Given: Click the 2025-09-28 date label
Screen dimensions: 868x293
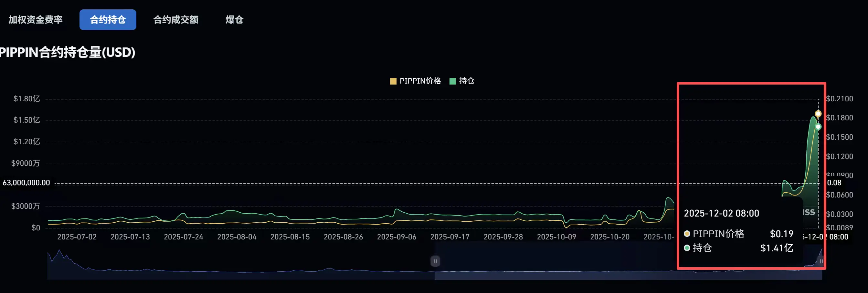Looking at the screenshot, I should coord(503,237).
